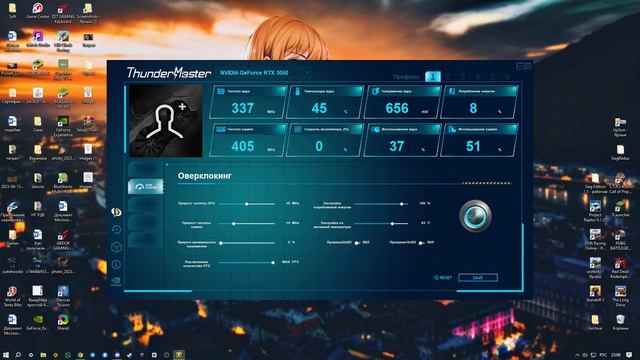Adjust the target FPS slider showing MAX FPS

(x=247, y=262)
